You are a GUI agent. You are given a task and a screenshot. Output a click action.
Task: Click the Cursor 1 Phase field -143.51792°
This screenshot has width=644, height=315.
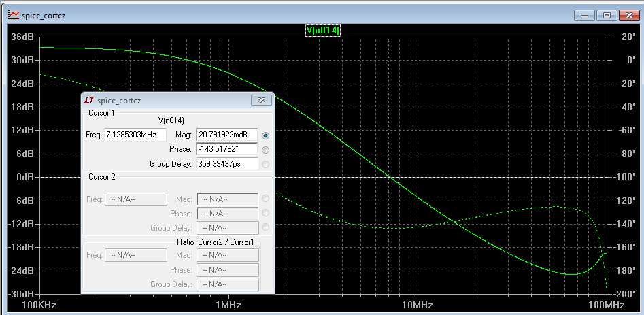[227, 149]
